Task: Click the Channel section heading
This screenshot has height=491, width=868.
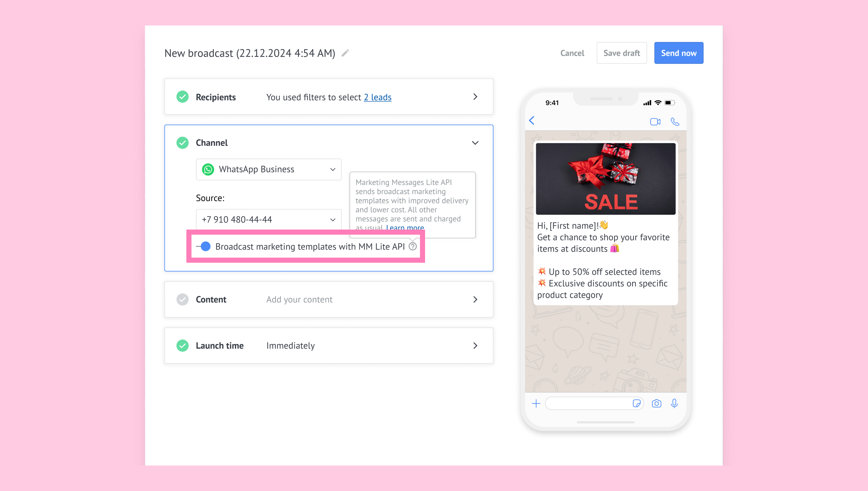Action: pos(212,143)
